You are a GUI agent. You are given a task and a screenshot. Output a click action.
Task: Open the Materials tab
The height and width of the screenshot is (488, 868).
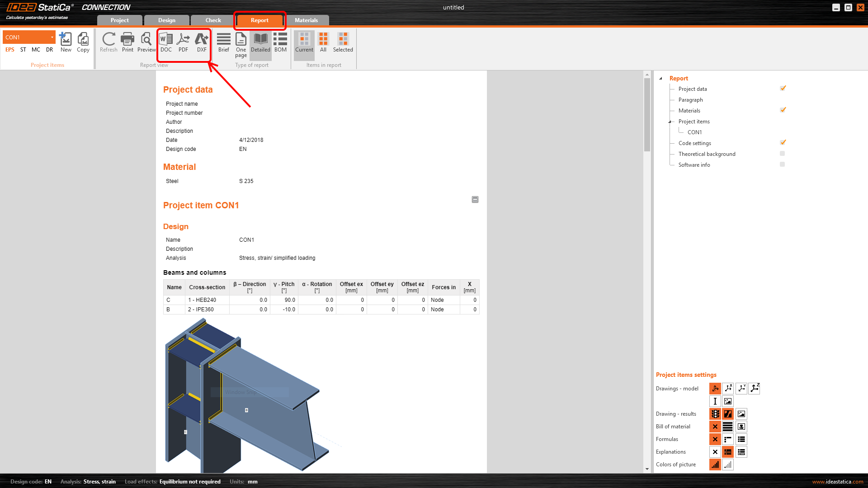(x=306, y=20)
